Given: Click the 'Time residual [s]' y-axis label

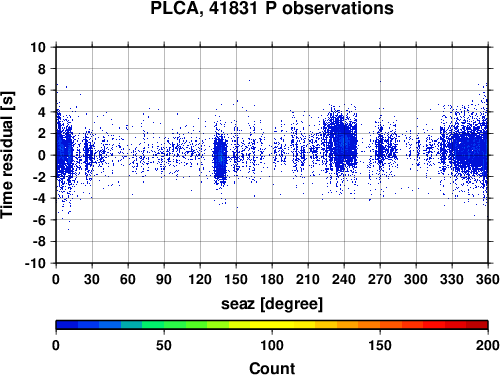Looking at the screenshot, I should coord(7,155).
